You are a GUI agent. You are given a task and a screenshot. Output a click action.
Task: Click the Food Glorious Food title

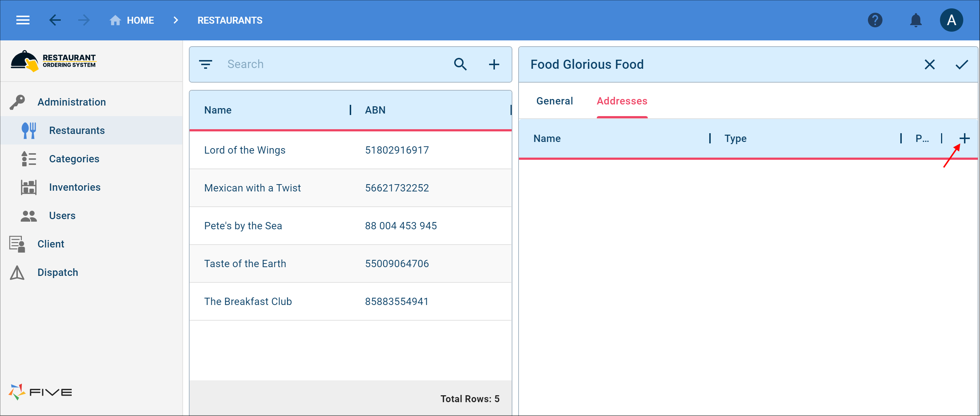click(587, 65)
